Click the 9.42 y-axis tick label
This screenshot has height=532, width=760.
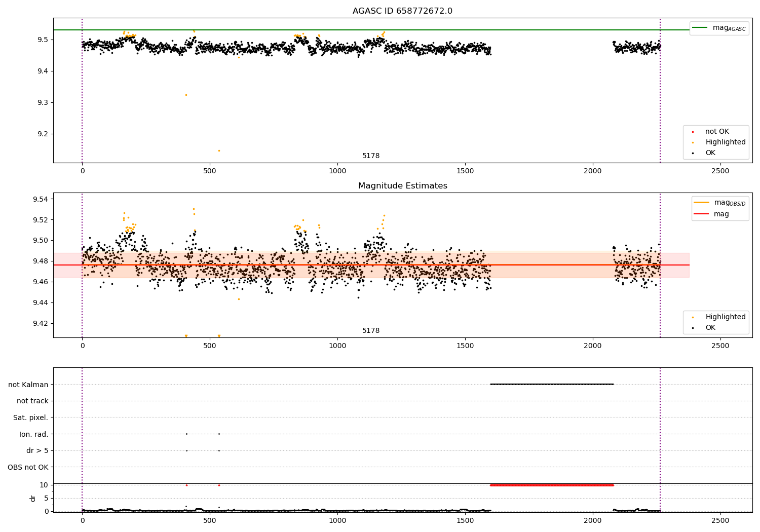tap(41, 324)
